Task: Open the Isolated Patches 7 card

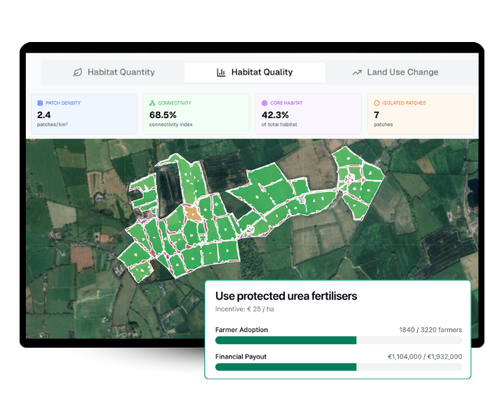Action: [421, 114]
